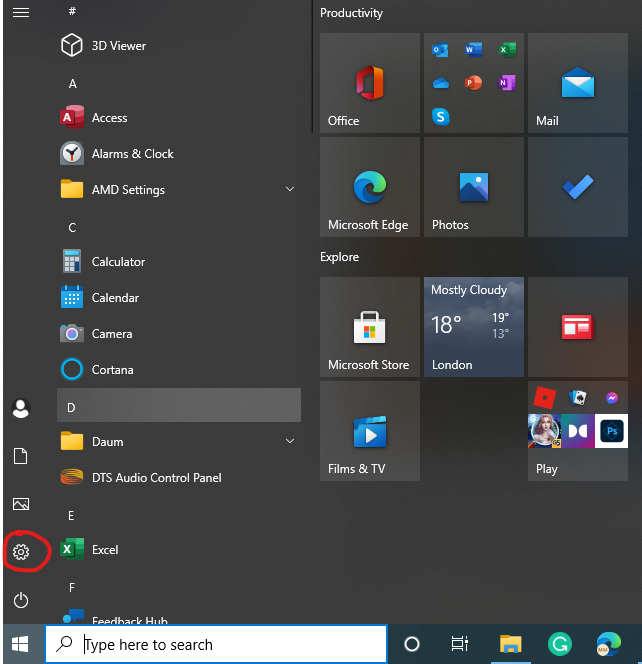Open DTS Audio Control Panel
Viewport: 642px width, 664px height.
click(179, 477)
